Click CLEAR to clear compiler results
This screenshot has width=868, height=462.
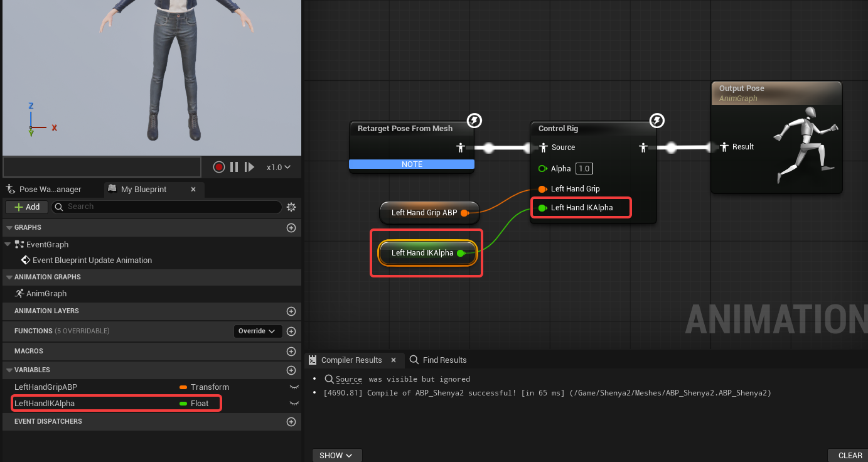pyautogui.click(x=850, y=456)
